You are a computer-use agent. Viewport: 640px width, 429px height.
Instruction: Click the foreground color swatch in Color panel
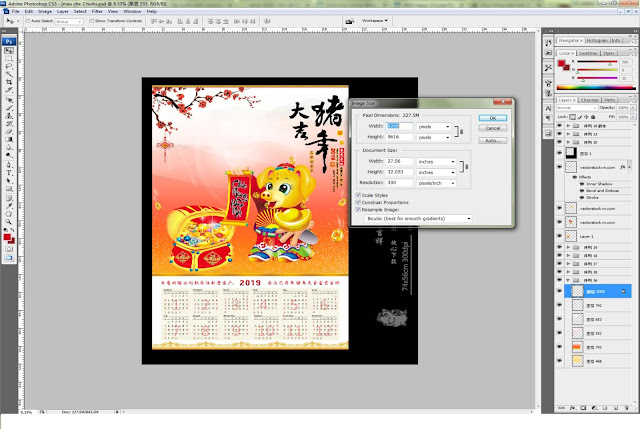pos(562,63)
